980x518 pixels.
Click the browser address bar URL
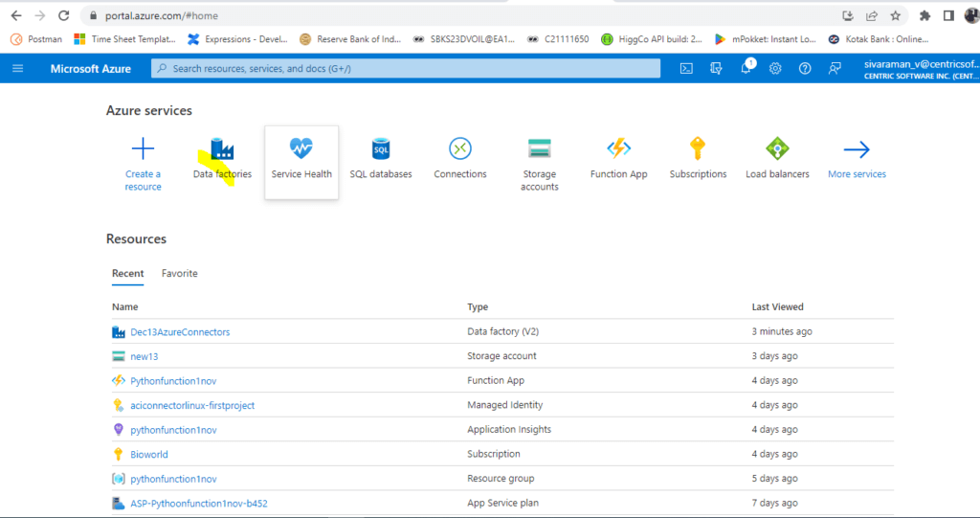(161, 15)
